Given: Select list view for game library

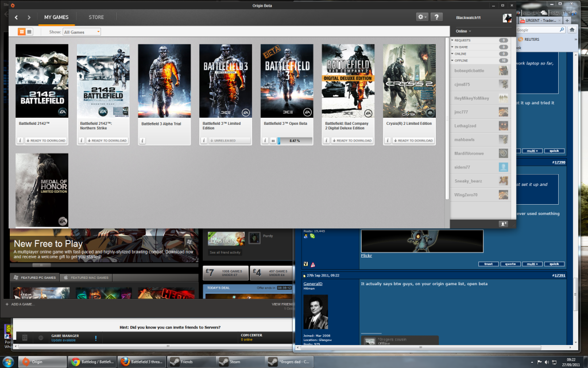Looking at the screenshot, I should pyautogui.click(x=29, y=32).
